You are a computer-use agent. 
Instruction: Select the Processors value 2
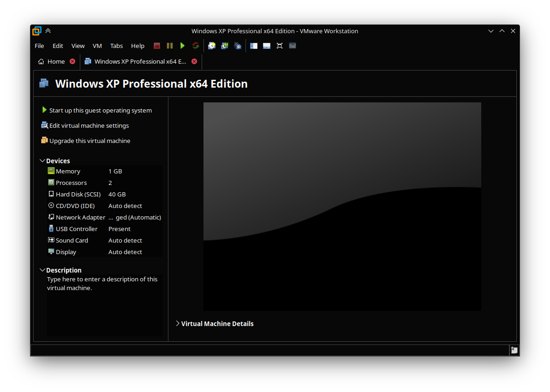click(x=110, y=183)
